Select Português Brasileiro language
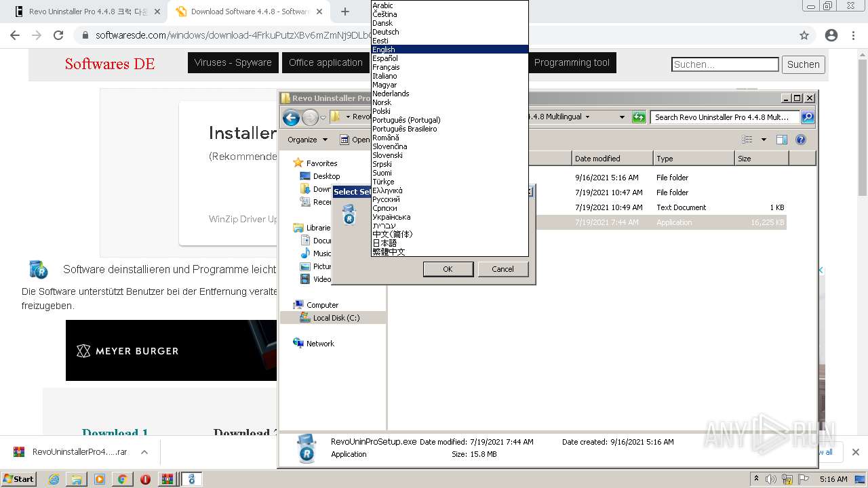The width and height of the screenshot is (868, 488). point(450,129)
